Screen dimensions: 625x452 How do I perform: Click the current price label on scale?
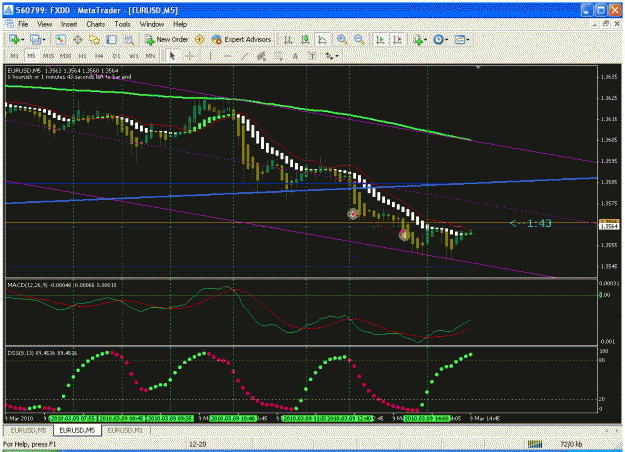click(609, 226)
